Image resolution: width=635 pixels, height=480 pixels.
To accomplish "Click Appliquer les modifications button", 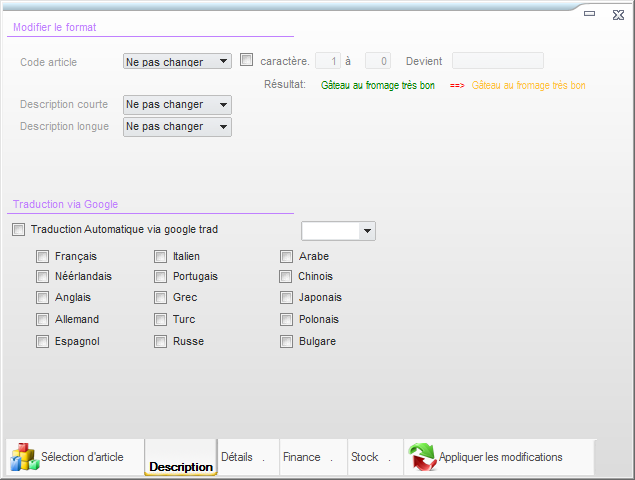I will (x=499, y=457).
